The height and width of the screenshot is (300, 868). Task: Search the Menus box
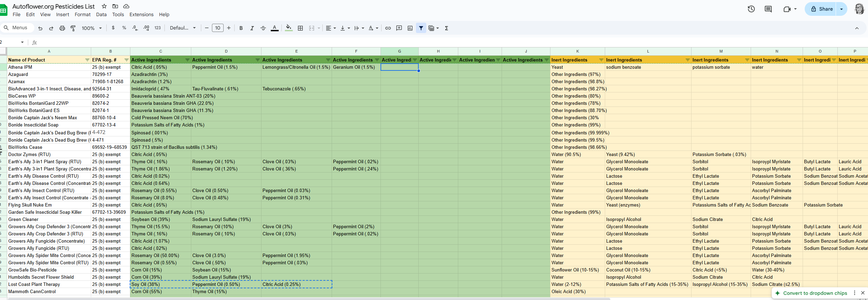pos(17,27)
